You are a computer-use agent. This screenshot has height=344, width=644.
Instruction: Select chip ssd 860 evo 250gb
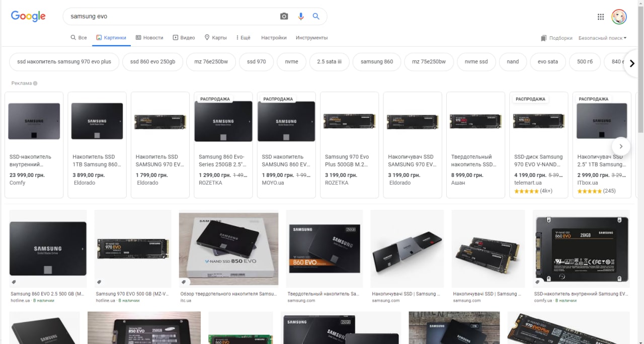152,62
